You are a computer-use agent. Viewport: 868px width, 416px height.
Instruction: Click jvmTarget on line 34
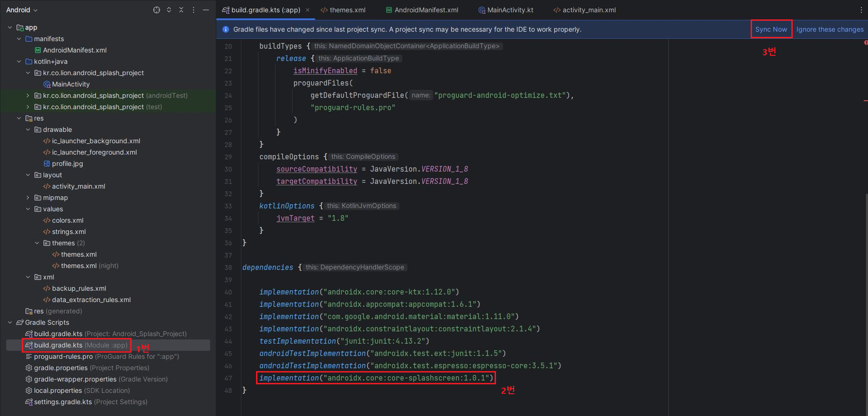pos(295,218)
